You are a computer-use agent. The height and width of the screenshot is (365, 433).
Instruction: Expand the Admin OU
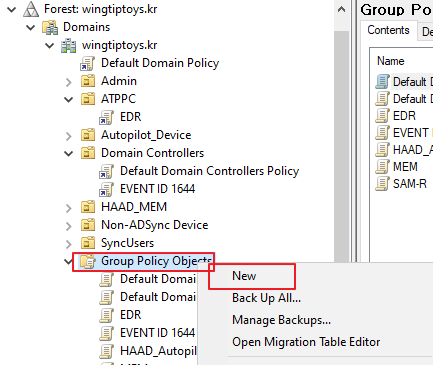(68, 82)
